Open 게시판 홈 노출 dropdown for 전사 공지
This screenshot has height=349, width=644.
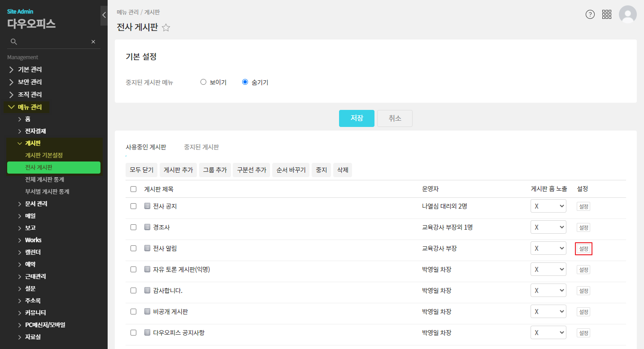pyautogui.click(x=548, y=206)
